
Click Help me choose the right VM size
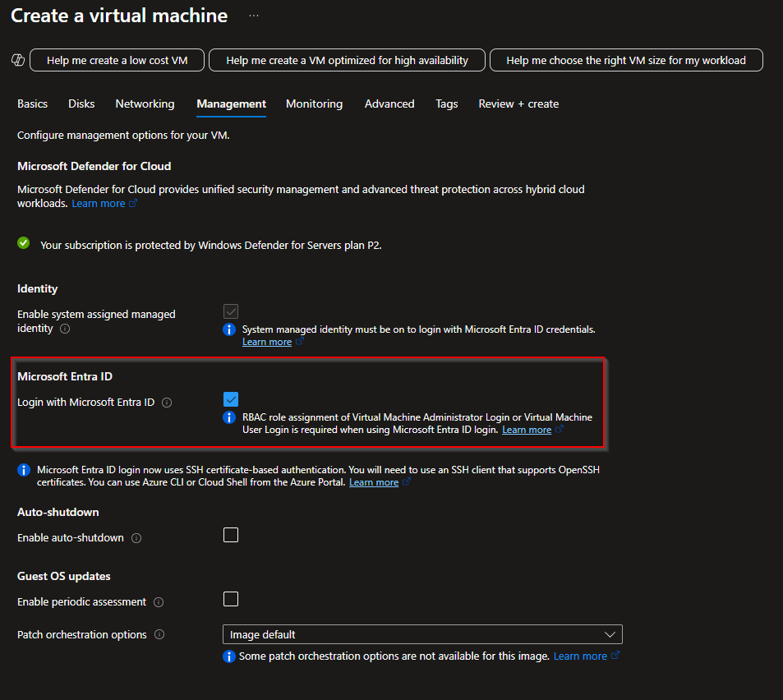tap(626, 61)
